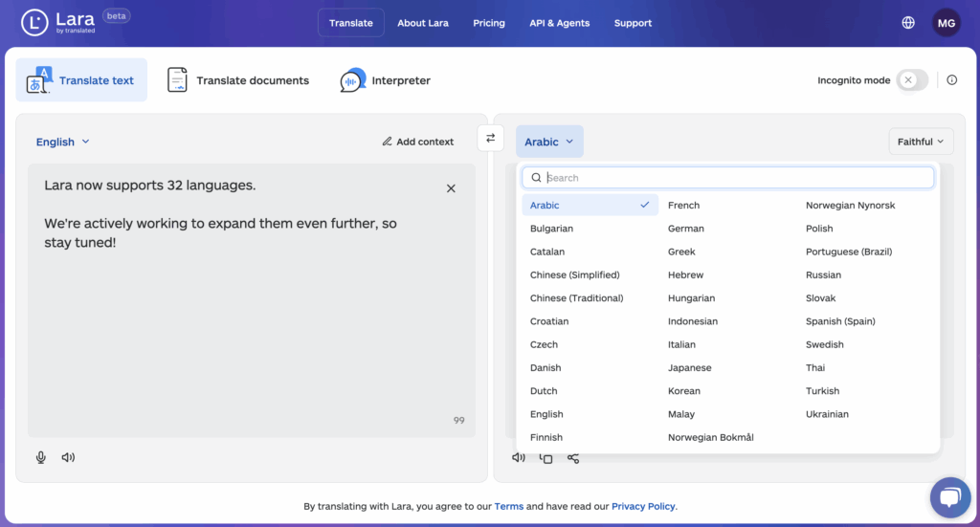980x527 pixels.
Task: Open the English source language dropdown
Action: coord(63,142)
